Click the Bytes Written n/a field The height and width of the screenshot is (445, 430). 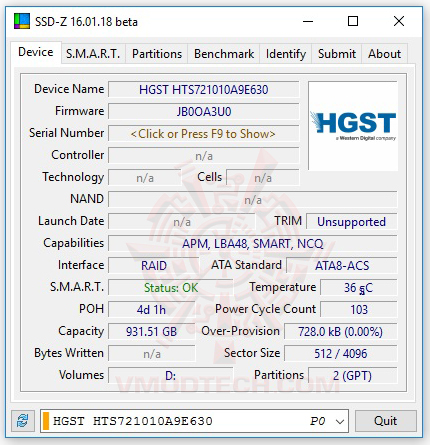point(151,354)
